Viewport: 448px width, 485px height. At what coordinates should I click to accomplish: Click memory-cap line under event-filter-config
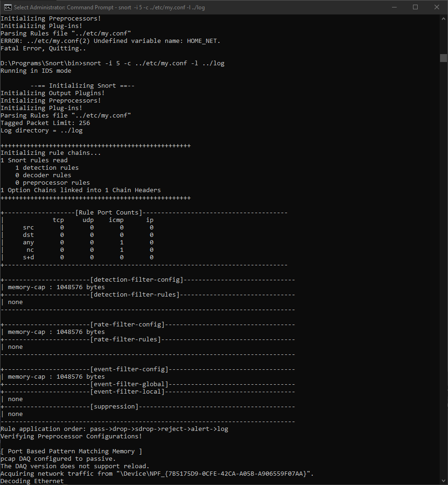tap(56, 377)
